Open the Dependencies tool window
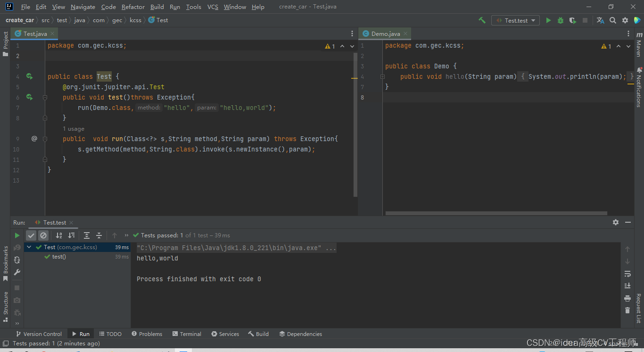The height and width of the screenshot is (352, 644). click(x=300, y=334)
